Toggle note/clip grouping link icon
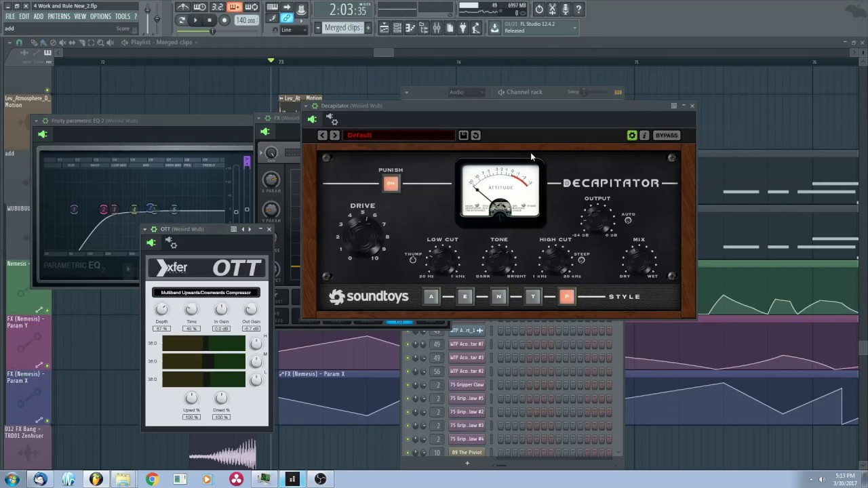The image size is (868, 488). tap(287, 18)
